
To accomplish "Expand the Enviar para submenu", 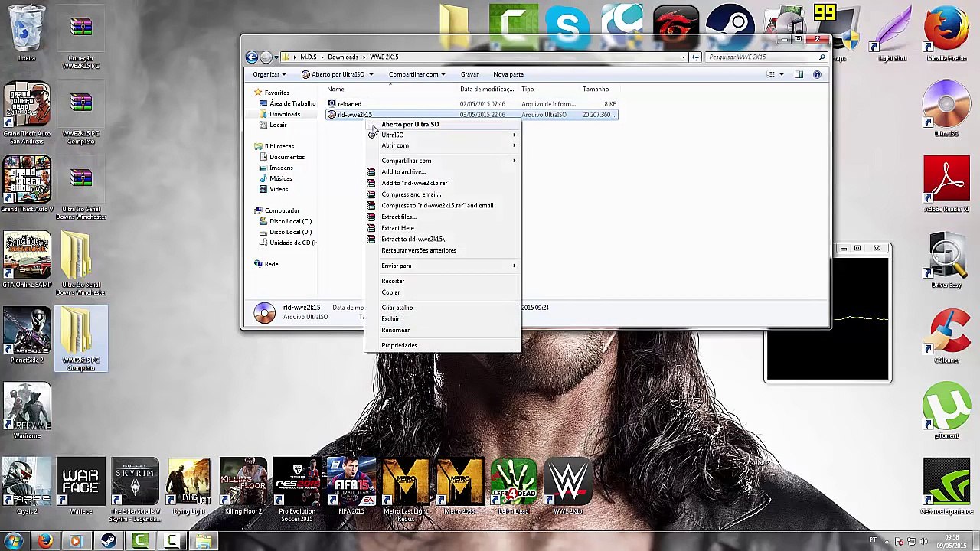I will click(x=443, y=266).
